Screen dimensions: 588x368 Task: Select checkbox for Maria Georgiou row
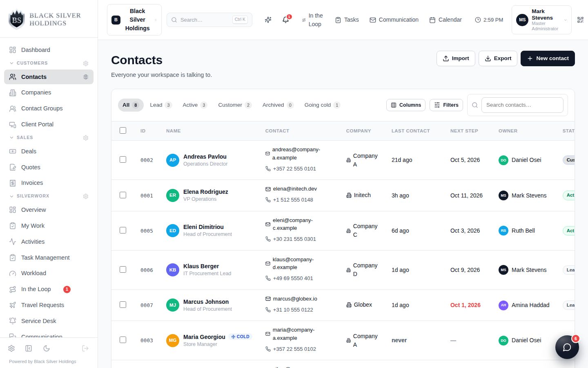[x=123, y=340]
